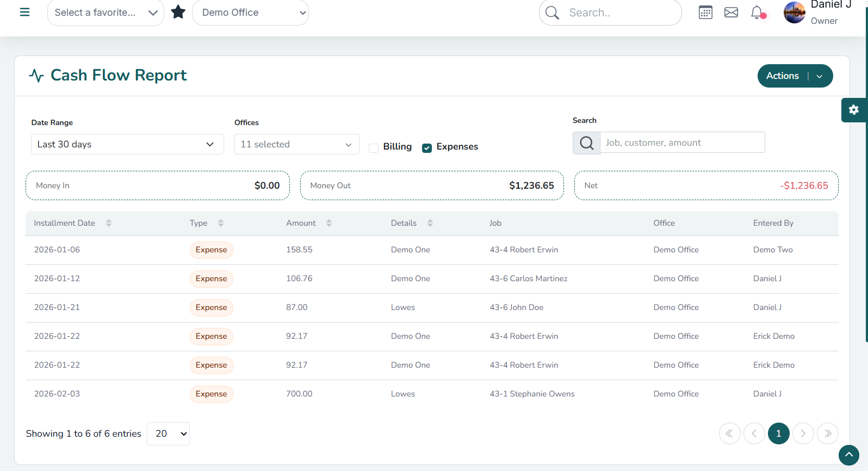Change the entries per page selector
The image size is (868, 471).
[x=168, y=433]
